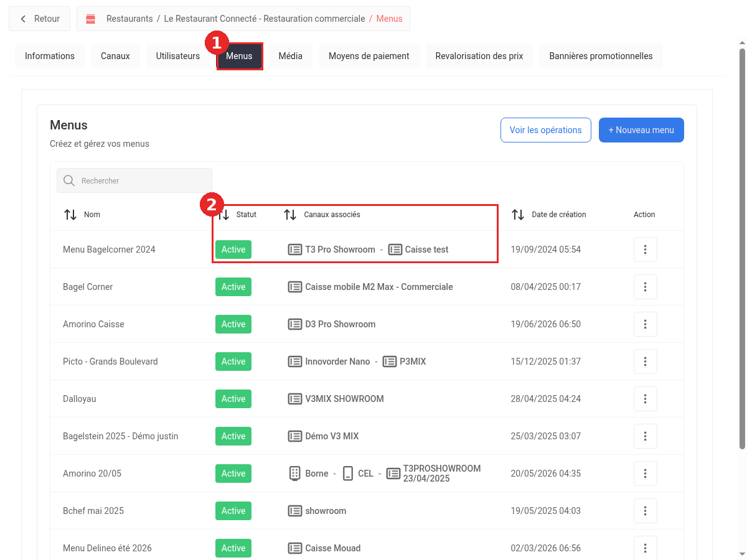This screenshot has height=560, width=747.
Task: Open actions for Bchef mai 2025
Action: [x=646, y=511]
